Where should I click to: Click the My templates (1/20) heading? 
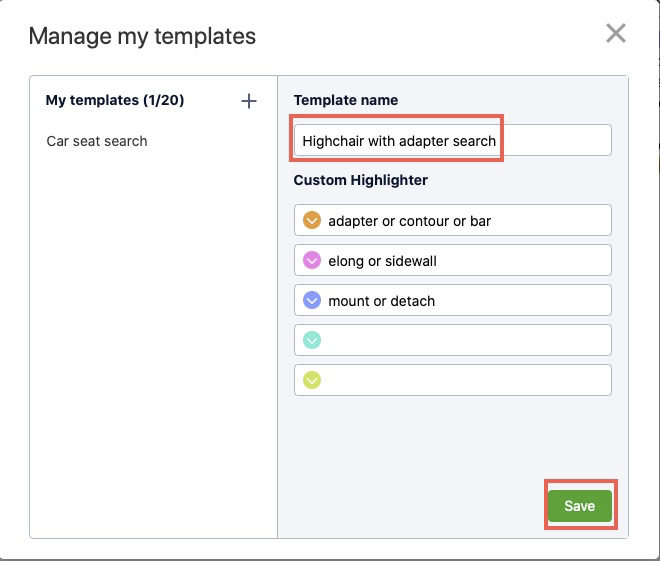[x=115, y=101]
